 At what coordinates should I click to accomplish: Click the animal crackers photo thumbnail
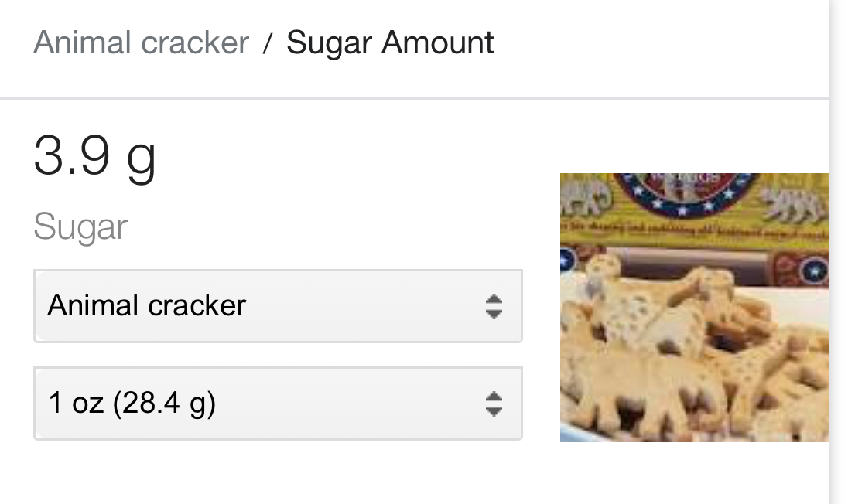click(x=694, y=308)
